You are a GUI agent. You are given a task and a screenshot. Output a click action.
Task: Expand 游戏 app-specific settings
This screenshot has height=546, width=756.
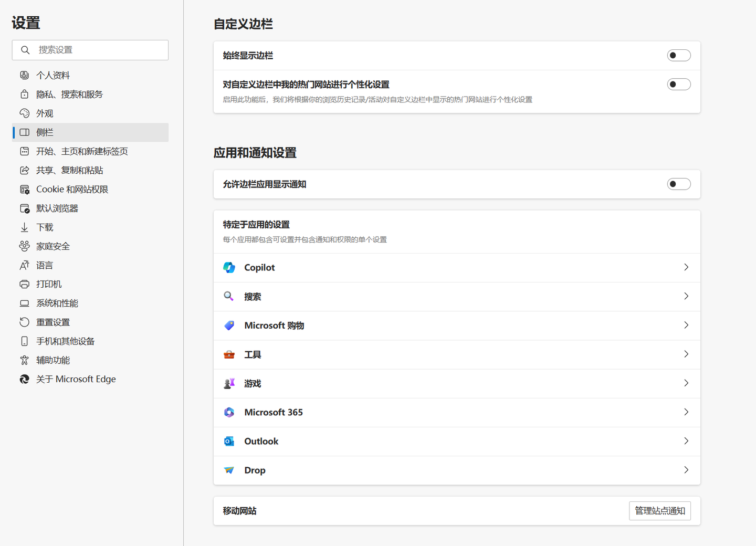click(686, 383)
